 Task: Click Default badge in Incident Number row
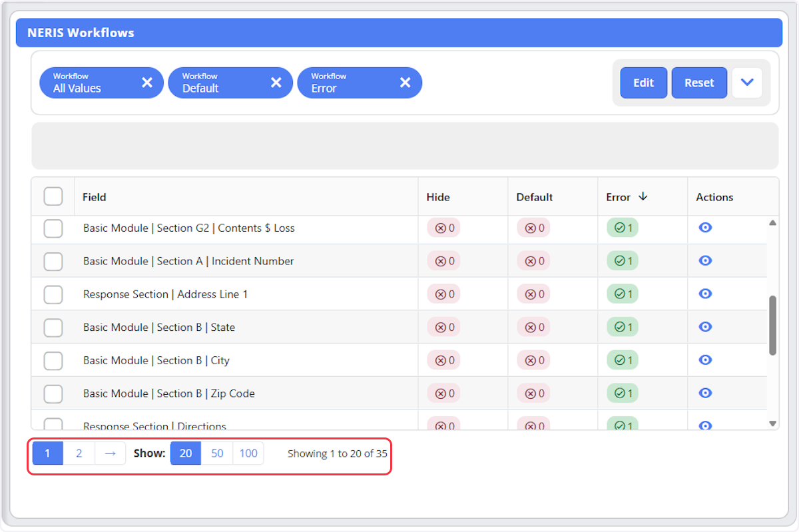coord(534,261)
